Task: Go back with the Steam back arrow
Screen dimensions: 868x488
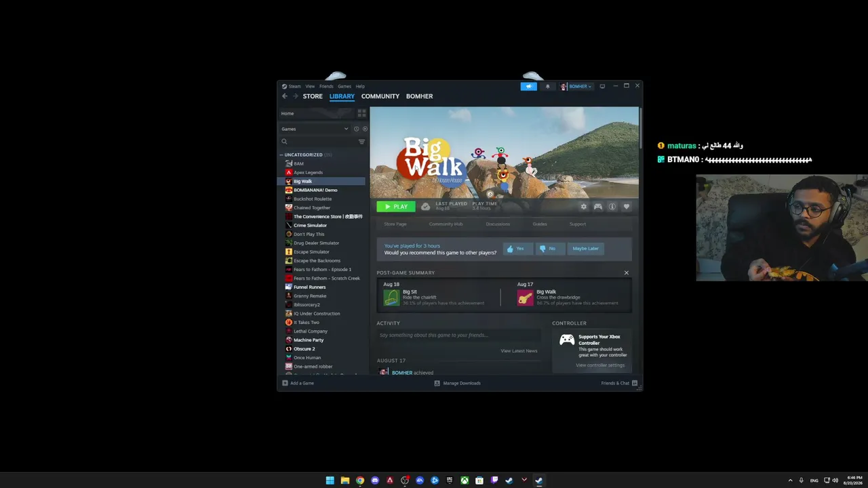Action: [285, 96]
